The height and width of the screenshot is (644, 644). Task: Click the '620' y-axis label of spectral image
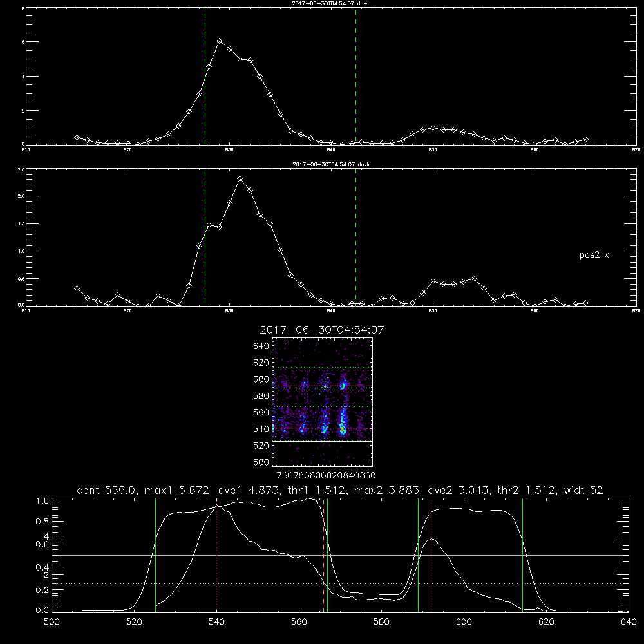(261, 363)
